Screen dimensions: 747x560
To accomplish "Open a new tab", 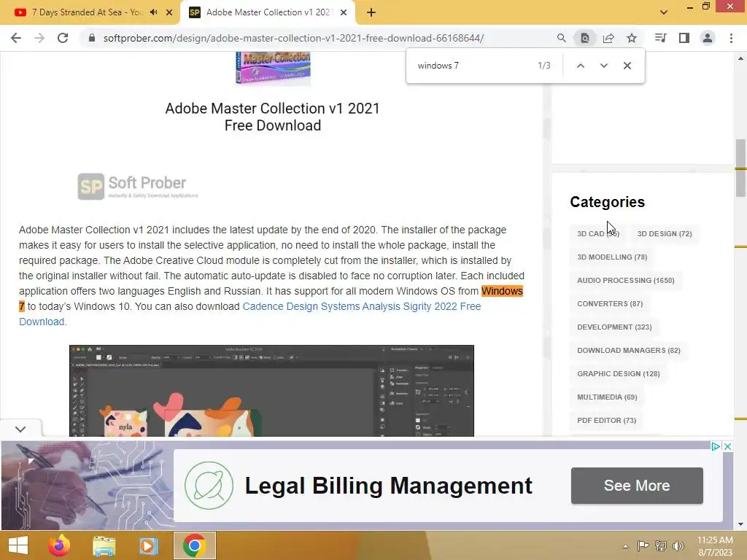I will point(371,12).
